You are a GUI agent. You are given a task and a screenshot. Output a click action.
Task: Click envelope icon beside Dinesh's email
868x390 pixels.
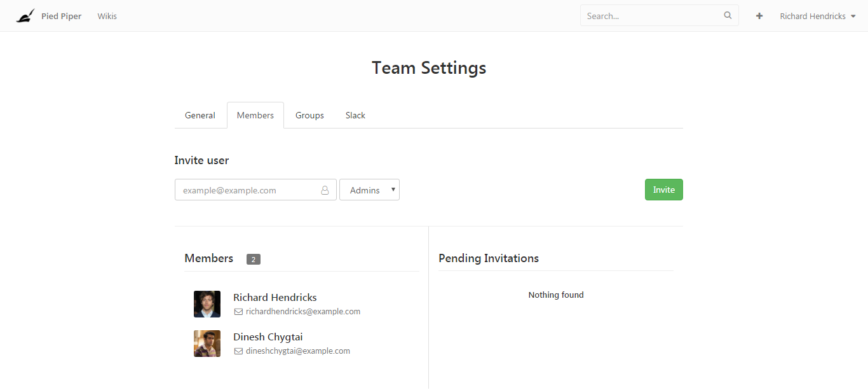click(x=238, y=351)
